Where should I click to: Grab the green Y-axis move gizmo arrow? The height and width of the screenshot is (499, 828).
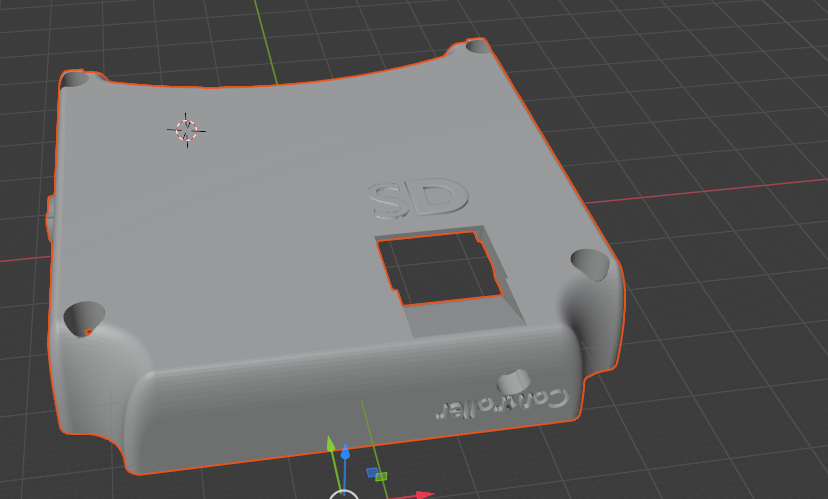tap(331, 445)
